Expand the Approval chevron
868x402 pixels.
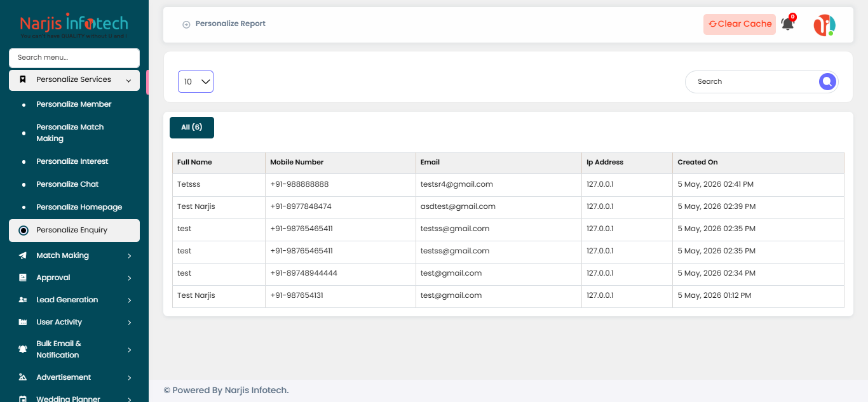[130, 278]
